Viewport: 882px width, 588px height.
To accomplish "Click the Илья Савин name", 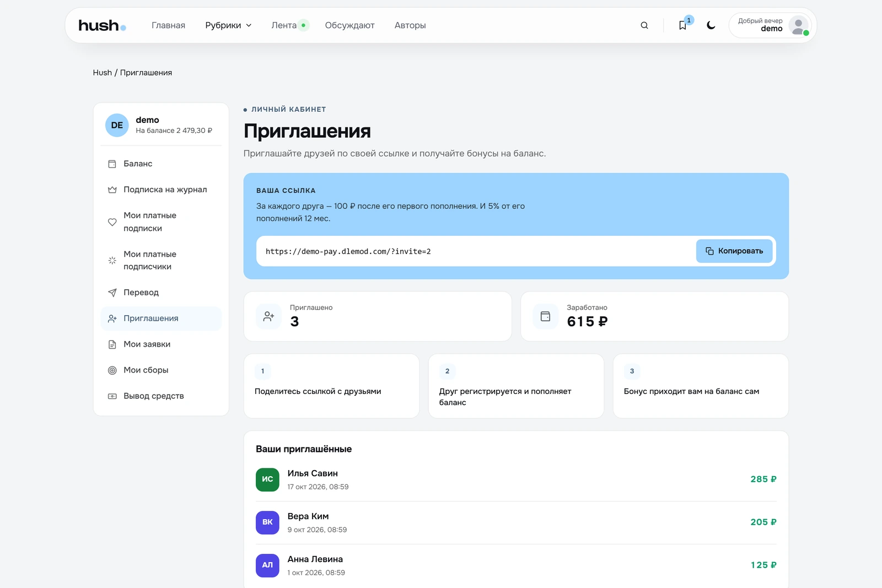I will [313, 473].
